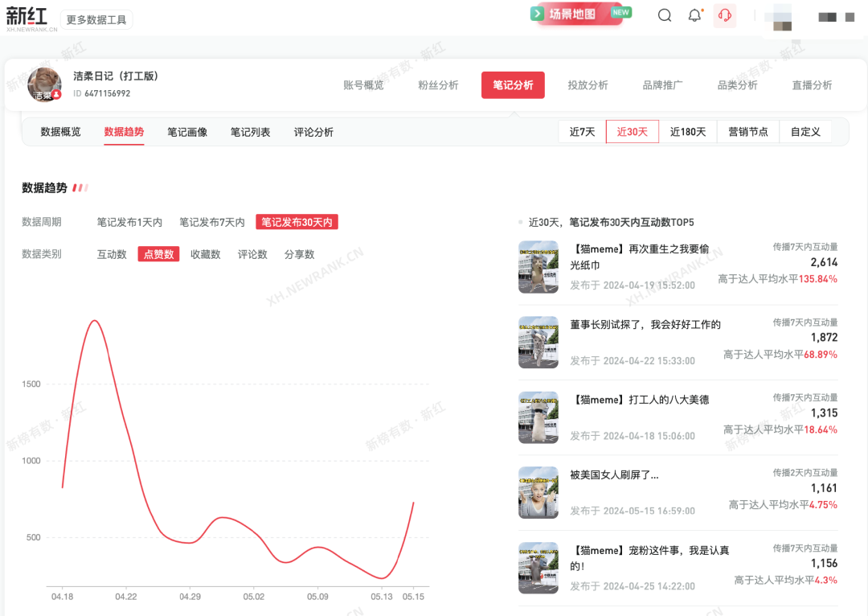Click the search magnifier icon
Screen dimensions: 868x616
point(665,15)
